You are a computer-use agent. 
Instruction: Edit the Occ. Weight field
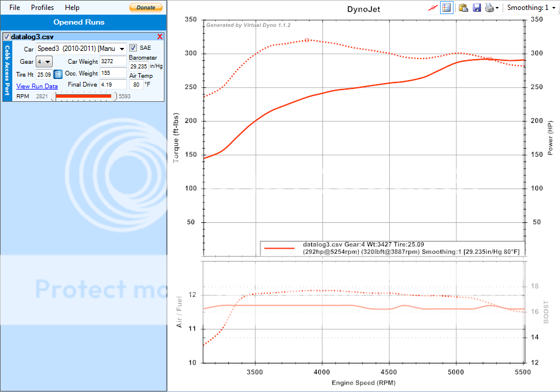(113, 73)
